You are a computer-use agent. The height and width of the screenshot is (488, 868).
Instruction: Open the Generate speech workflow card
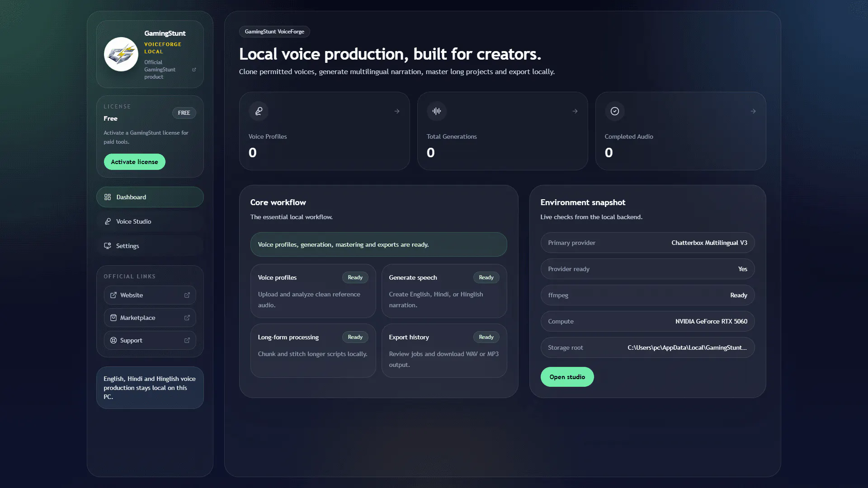(x=444, y=291)
